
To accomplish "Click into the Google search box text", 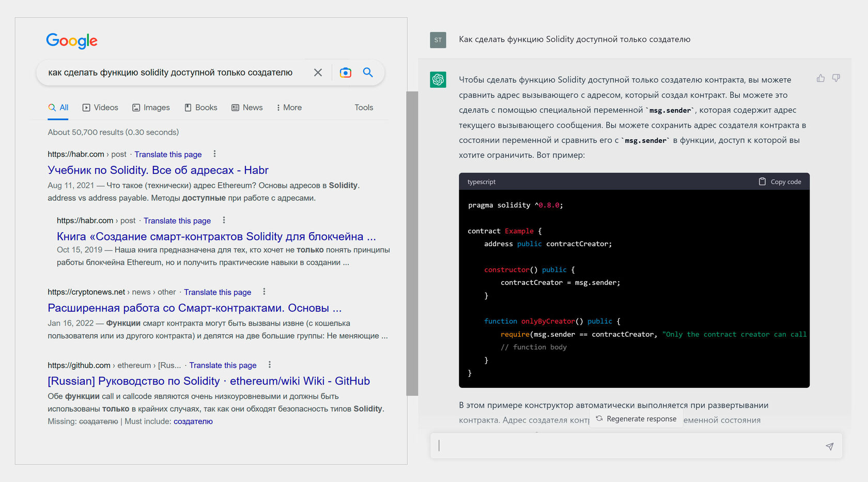I will click(171, 72).
